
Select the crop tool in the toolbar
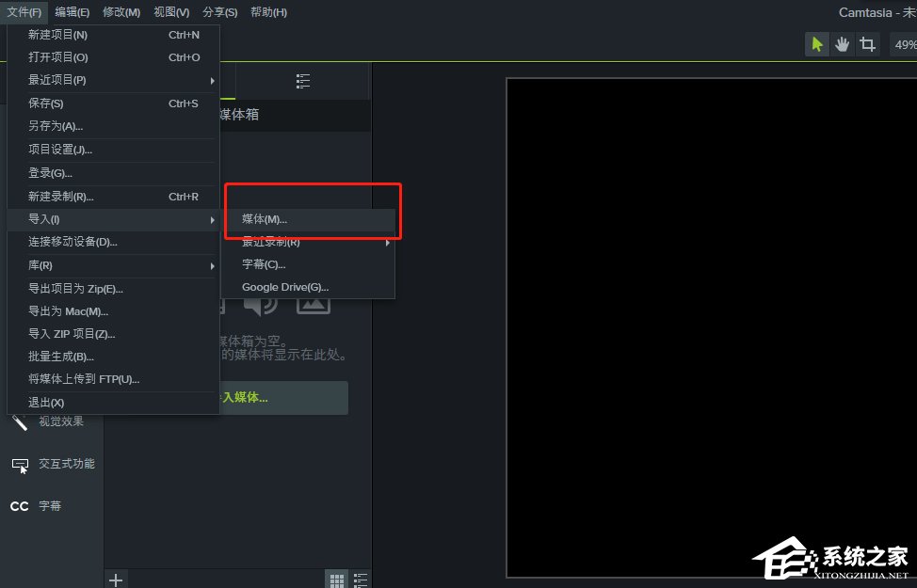867,43
